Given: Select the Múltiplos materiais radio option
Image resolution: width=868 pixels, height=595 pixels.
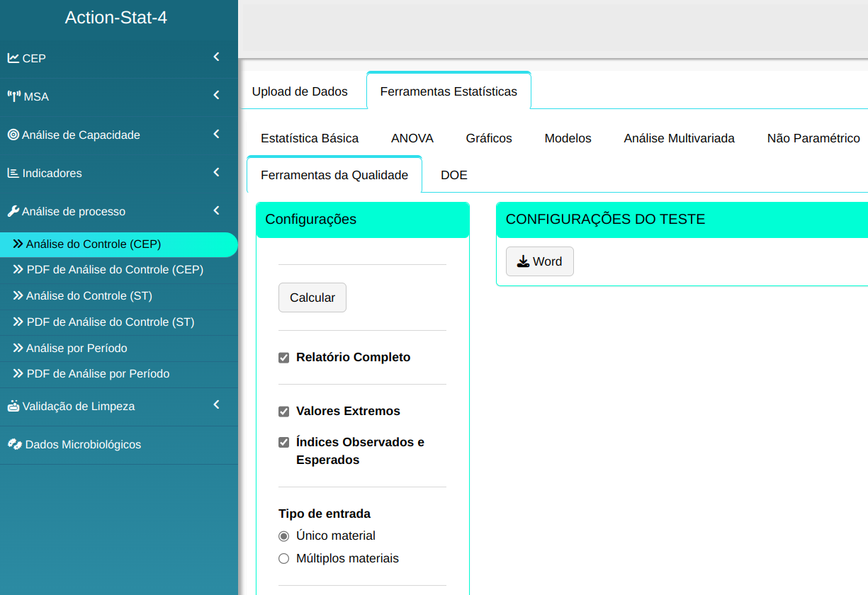Looking at the screenshot, I should click(284, 559).
